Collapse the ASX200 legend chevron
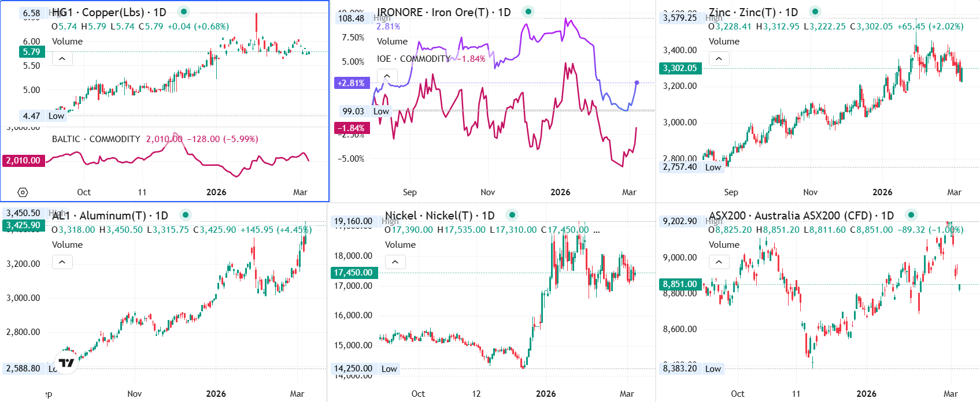Viewport: 980px width, 402px height. (x=719, y=262)
